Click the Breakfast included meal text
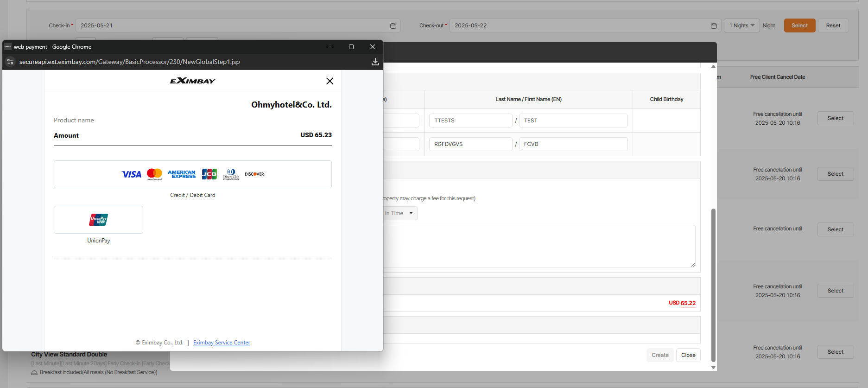This screenshot has width=868, height=388. point(98,372)
